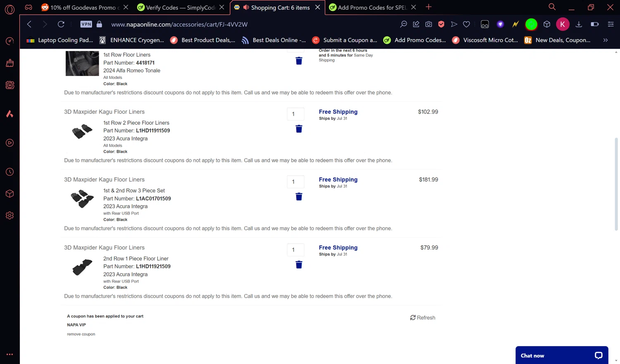Click the padlock site info icon

[x=99, y=24]
